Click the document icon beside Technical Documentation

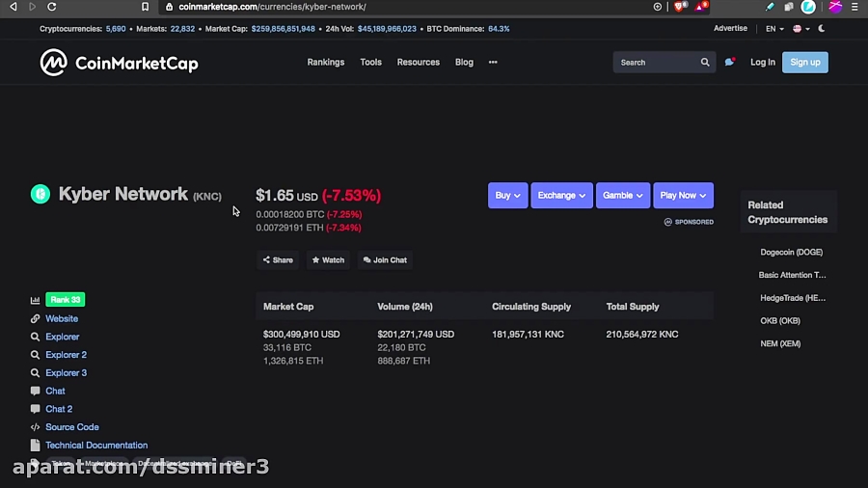coord(35,445)
